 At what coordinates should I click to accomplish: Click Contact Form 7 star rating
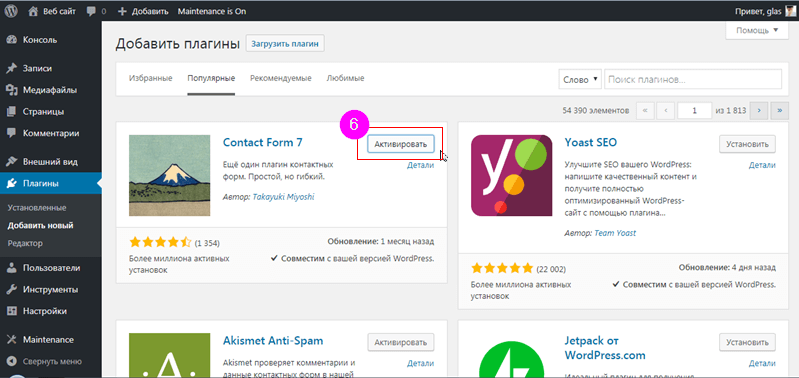click(x=160, y=241)
